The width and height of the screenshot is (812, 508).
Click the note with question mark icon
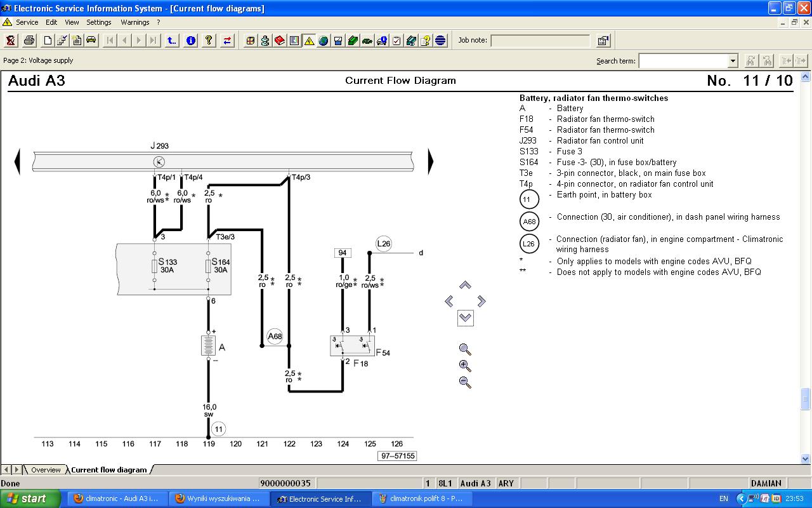426,41
